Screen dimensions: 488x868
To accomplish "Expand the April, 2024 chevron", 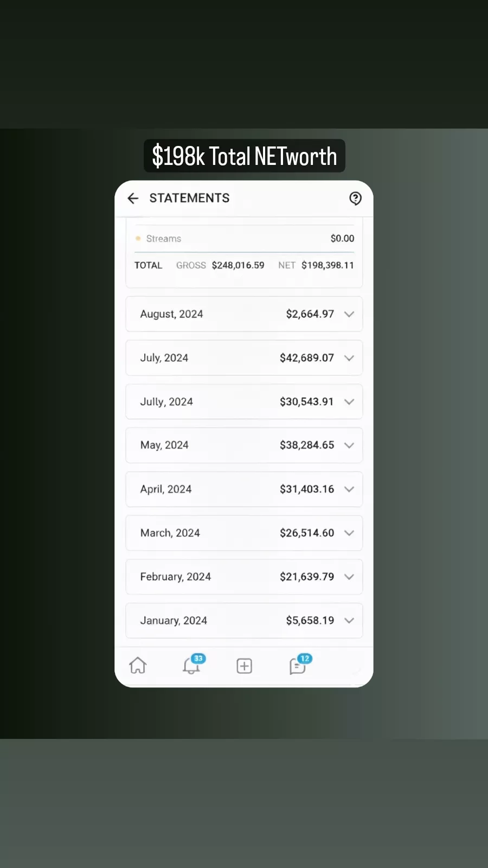I will tap(349, 489).
